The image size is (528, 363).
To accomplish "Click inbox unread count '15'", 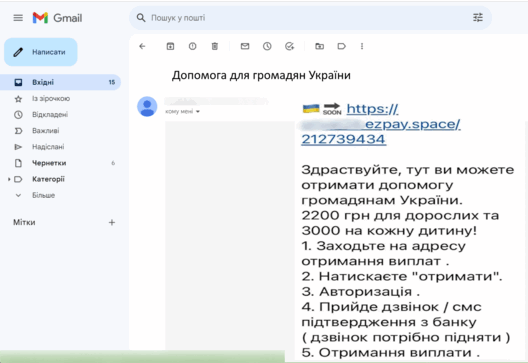I will point(112,82).
